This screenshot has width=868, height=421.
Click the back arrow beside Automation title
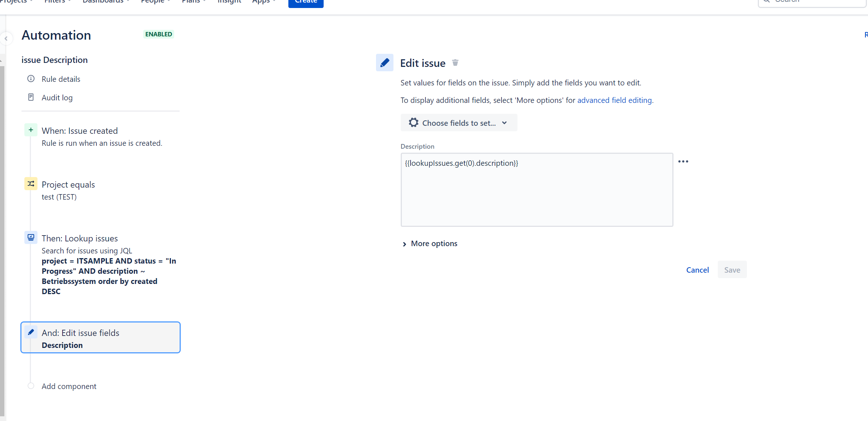(x=7, y=39)
